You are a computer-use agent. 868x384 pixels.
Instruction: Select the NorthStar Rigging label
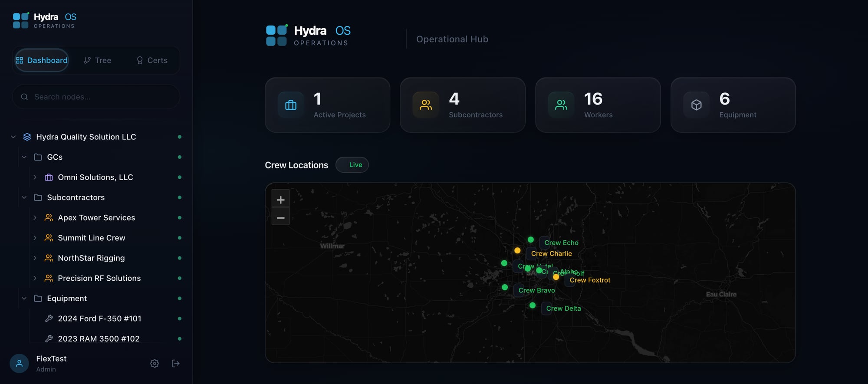(91, 258)
